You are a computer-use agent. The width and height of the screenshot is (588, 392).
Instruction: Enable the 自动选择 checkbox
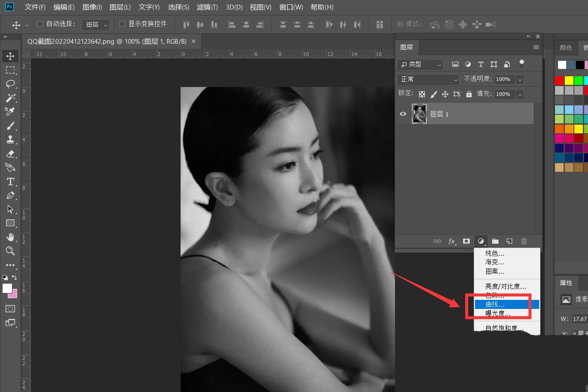(40, 24)
